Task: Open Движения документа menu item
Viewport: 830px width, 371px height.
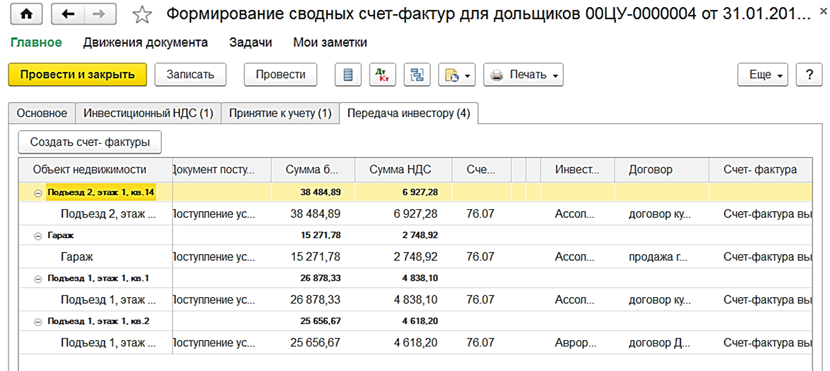Action: pos(146,42)
